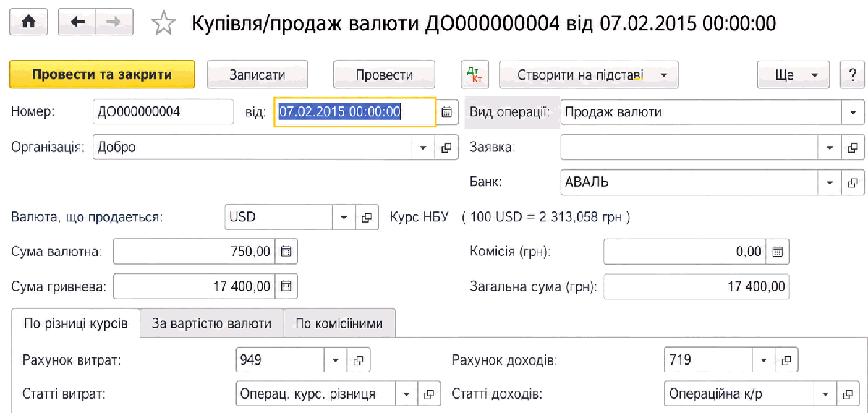Open the Ще menu
This screenshot has height=413, width=868.
[x=793, y=74]
